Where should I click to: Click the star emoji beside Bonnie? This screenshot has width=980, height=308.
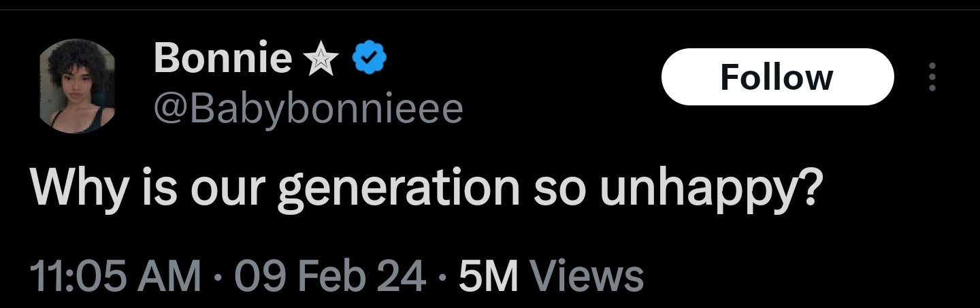[323, 60]
